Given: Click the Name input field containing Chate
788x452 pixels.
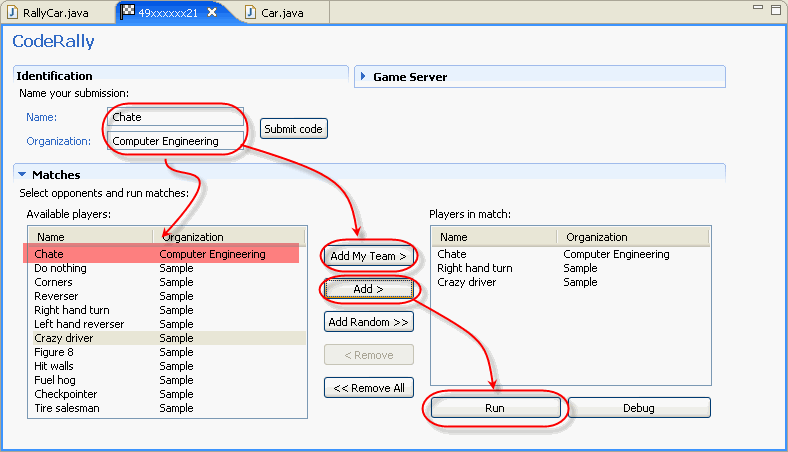Looking at the screenshot, I should click(x=175, y=117).
